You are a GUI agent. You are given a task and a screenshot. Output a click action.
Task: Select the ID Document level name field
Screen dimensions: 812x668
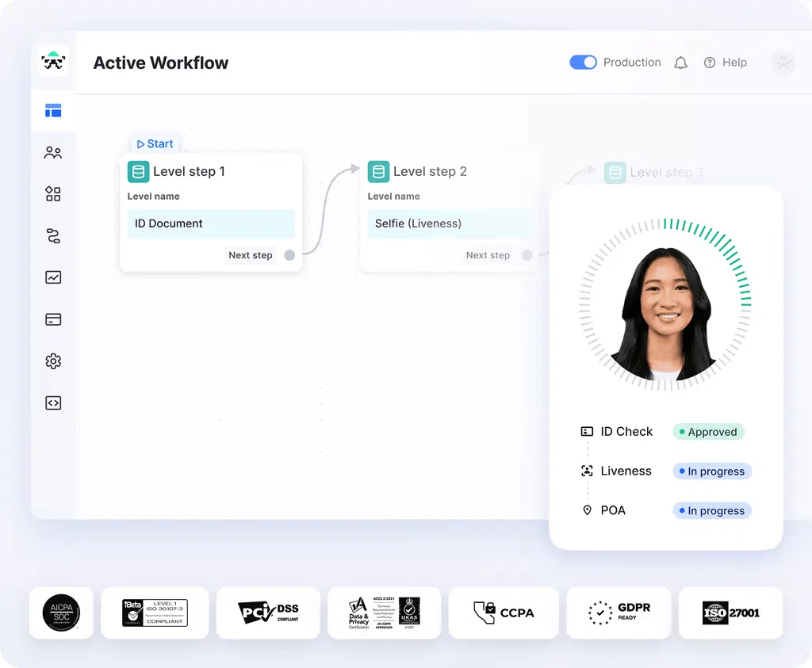(x=211, y=223)
